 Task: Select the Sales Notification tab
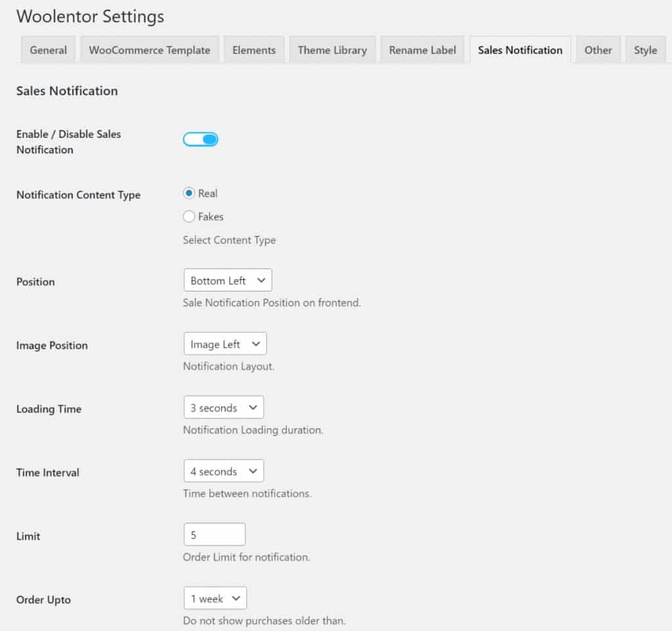[x=520, y=49]
